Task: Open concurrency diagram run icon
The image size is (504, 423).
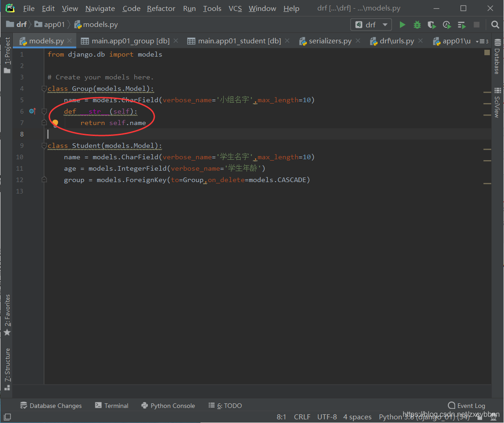Action: [462, 25]
